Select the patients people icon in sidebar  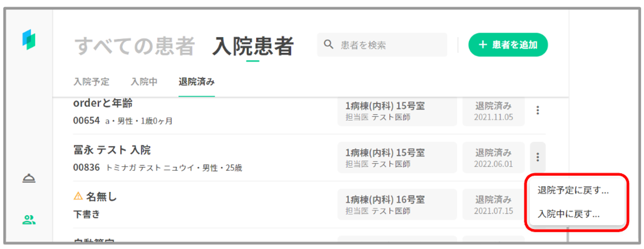tap(29, 220)
